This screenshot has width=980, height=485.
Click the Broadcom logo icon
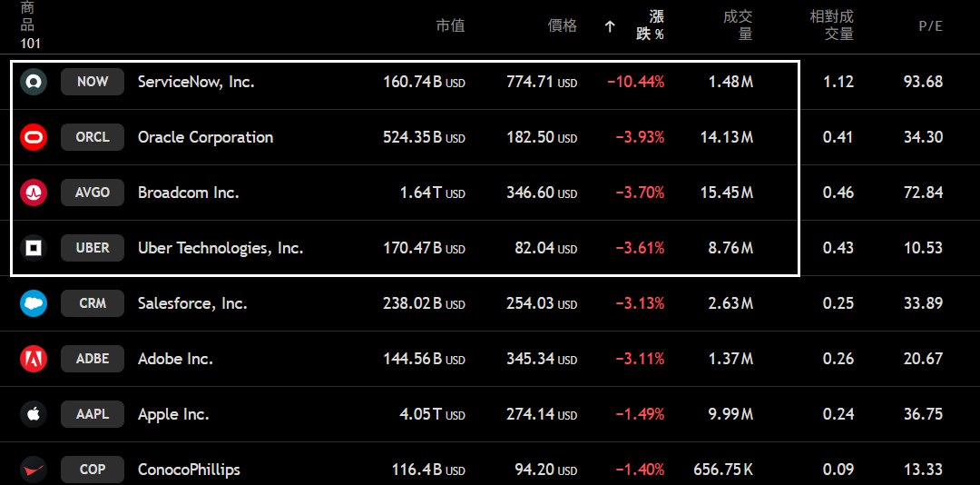(34, 193)
